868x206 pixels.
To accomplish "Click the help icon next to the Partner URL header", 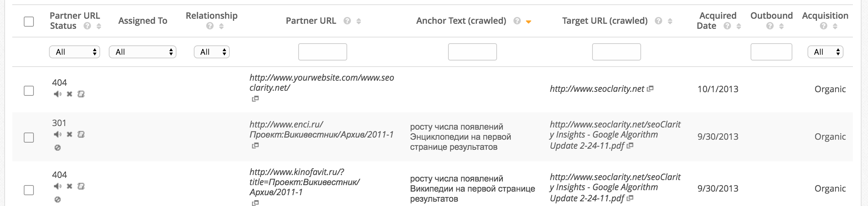I will 347,21.
